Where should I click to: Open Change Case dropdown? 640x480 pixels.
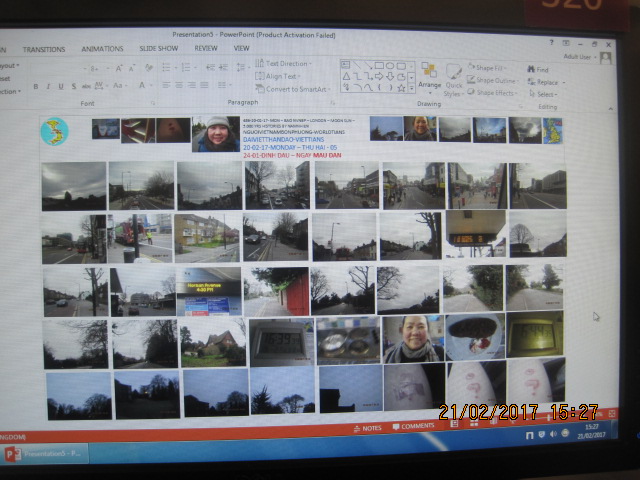(x=120, y=85)
